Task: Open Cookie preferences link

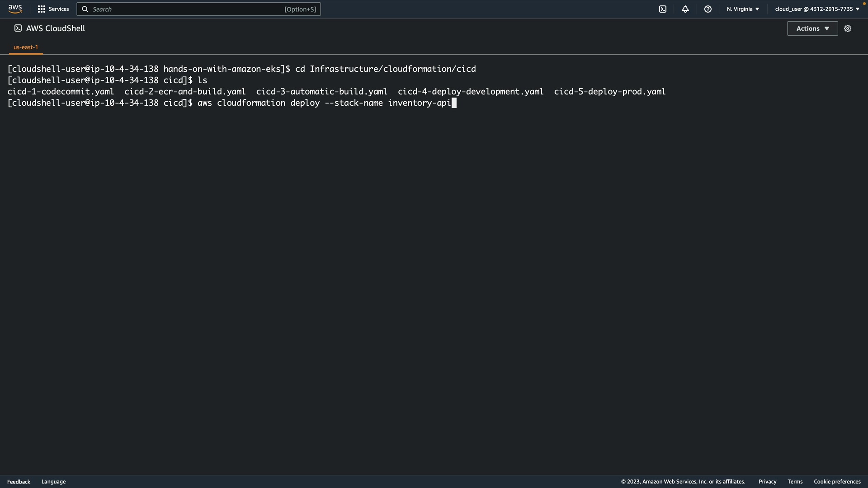Action: point(837,482)
